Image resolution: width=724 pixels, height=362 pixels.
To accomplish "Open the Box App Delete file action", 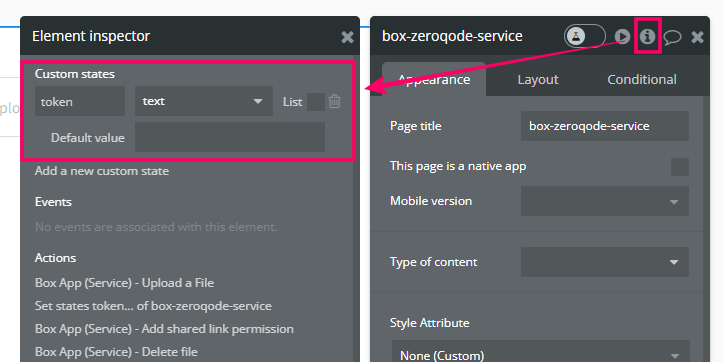I will click(116, 352).
